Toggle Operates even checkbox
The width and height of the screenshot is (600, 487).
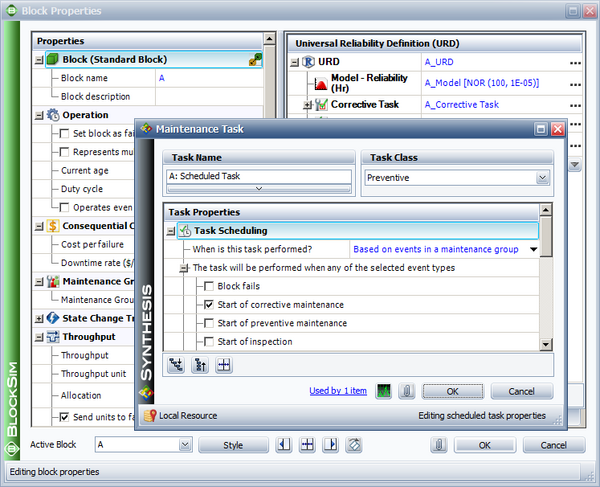[64, 207]
